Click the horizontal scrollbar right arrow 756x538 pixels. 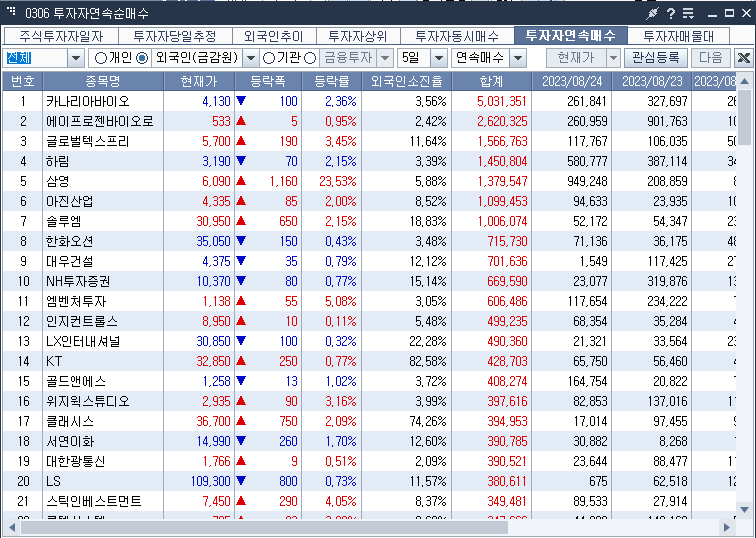tap(727, 528)
